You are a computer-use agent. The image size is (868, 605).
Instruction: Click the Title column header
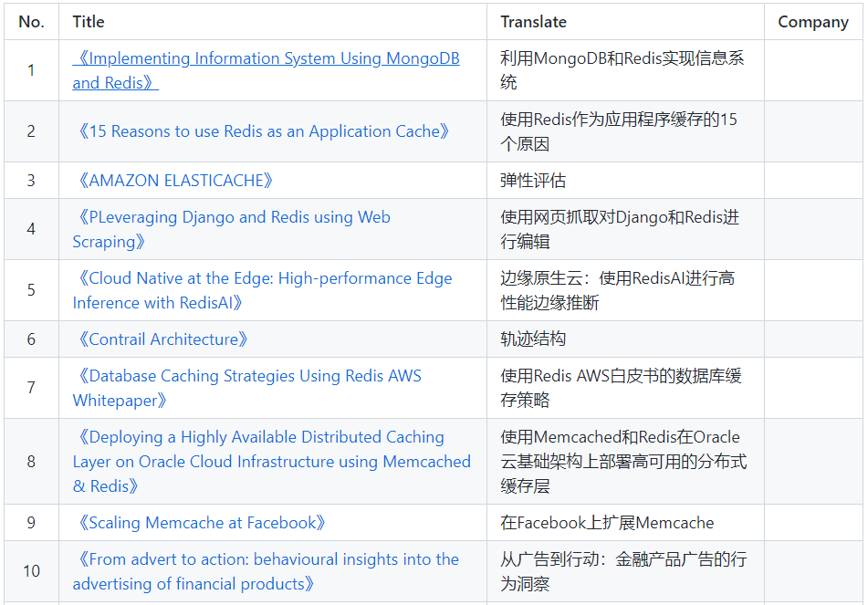pos(89,22)
